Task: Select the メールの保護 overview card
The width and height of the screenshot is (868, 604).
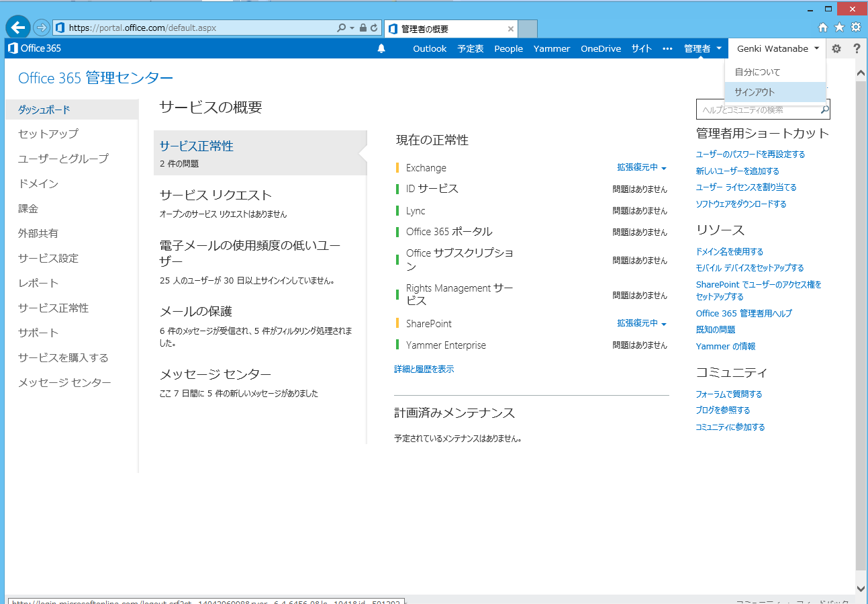Action: pyautogui.click(x=260, y=325)
